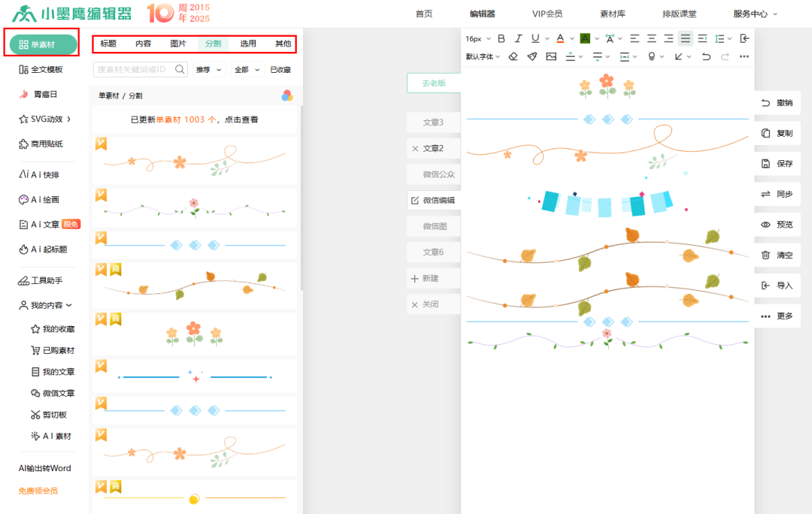Click the eraser clear-format icon
This screenshot has width=812, height=514.
[513, 56]
